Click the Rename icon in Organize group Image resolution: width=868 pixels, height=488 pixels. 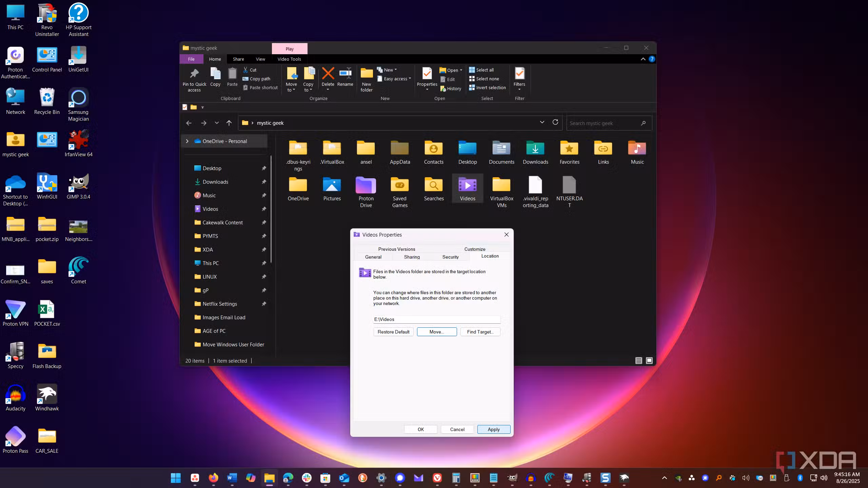345,73
